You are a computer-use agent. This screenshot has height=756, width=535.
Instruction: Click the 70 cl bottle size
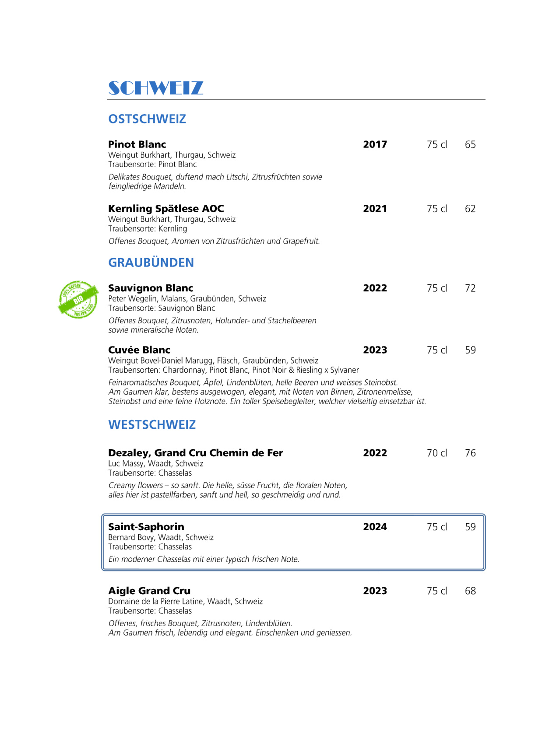[x=437, y=453]
